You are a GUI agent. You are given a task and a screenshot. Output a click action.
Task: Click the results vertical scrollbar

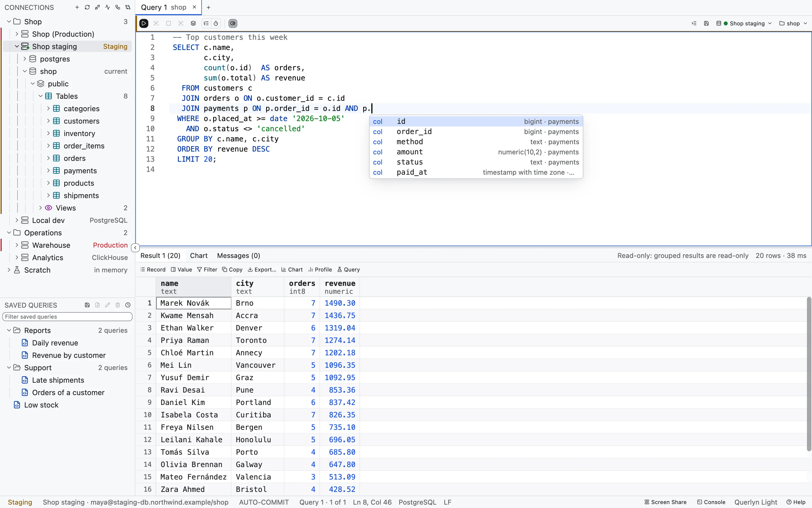pyautogui.click(x=809, y=374)
